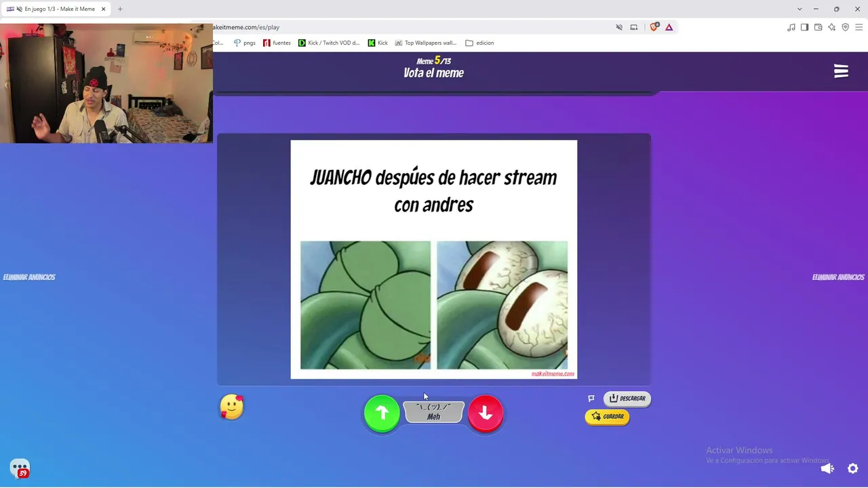868x488 pixels.
Task: Close the Make it Meme tab
Action: coord(103,9)
